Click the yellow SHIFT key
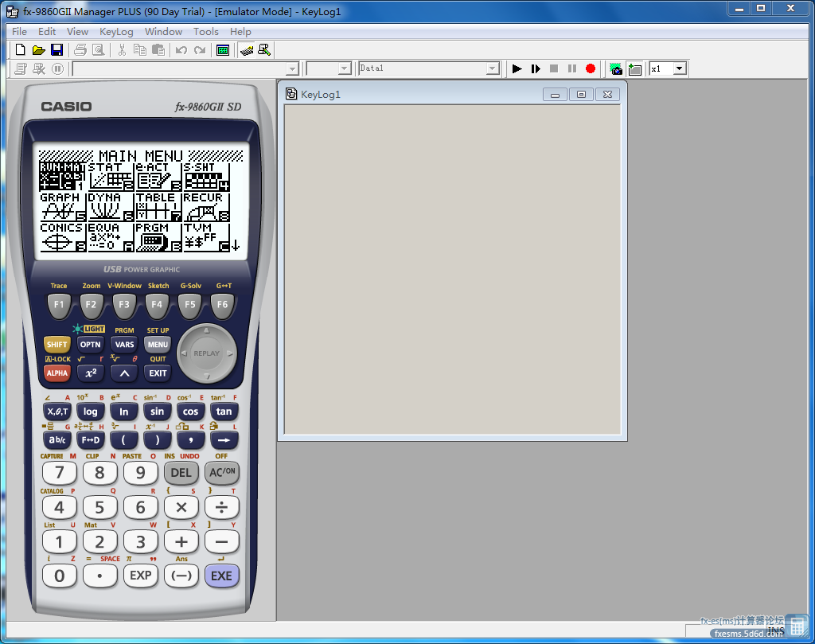Image resolution: width=815 pixels, height=644 pixels. (x=57, y=344)
